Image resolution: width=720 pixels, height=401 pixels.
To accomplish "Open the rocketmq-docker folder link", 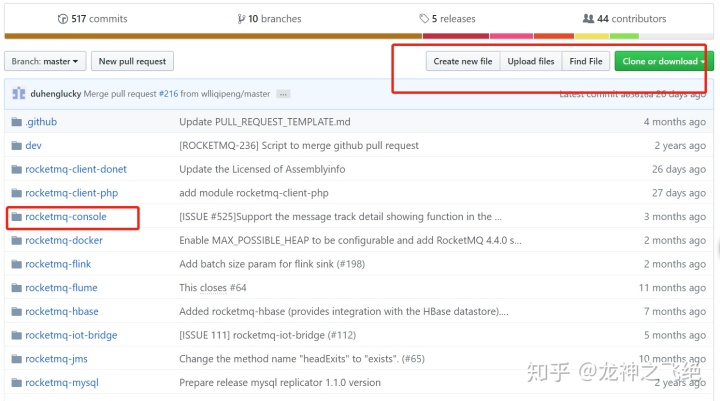I will pyautogui.click(x=64, y=240).
